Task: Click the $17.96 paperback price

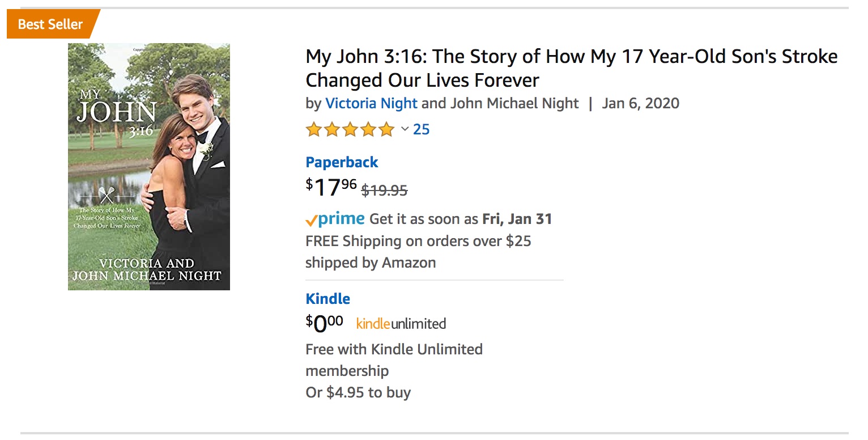Action: click(331, 188)
